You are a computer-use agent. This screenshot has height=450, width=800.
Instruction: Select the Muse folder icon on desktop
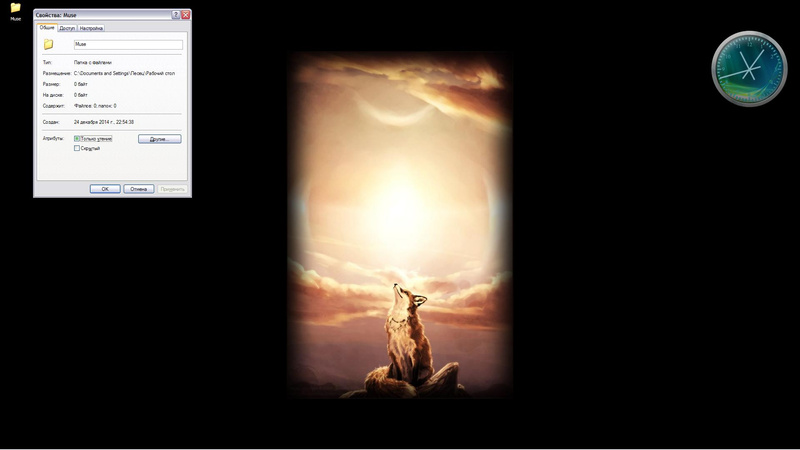coord(15,9)
